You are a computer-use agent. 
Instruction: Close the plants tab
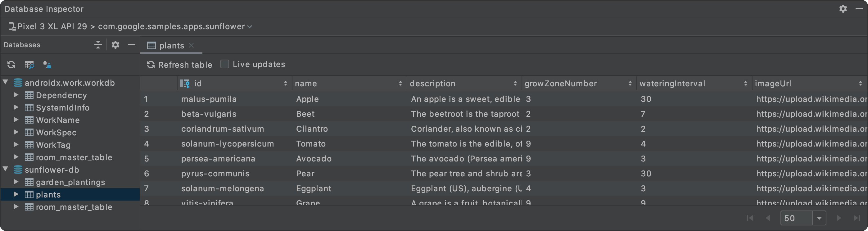(192, 45)
